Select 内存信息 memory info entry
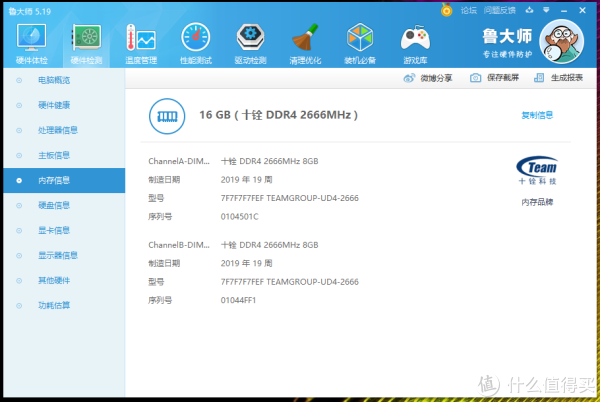The height and width of the screenshot is (402, 600). coord(64,180)
